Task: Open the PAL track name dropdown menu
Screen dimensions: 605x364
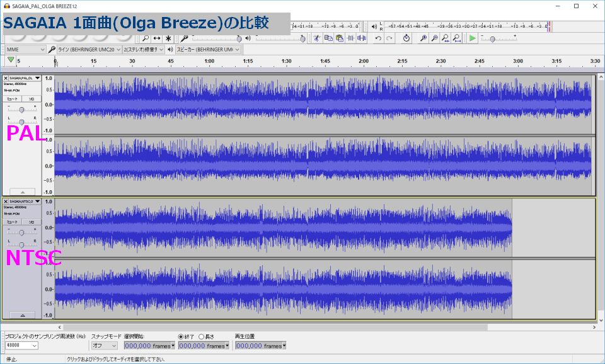Action: (38, 78)
